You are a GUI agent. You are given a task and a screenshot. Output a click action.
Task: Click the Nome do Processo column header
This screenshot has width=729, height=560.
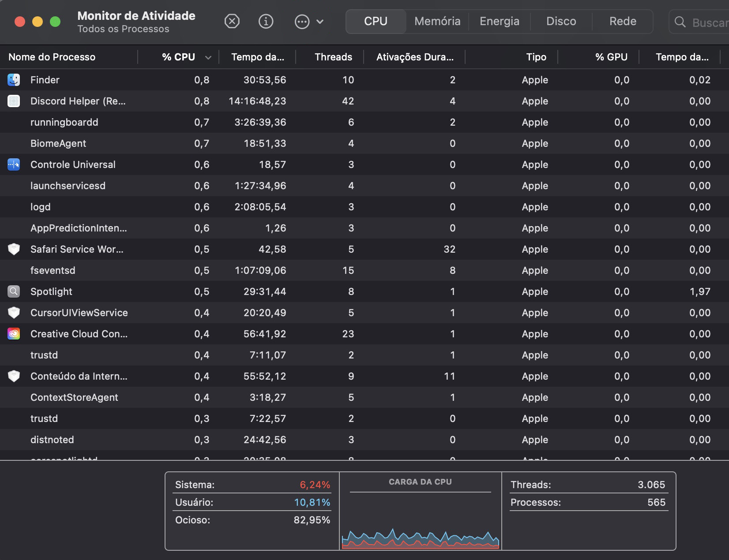52,57
